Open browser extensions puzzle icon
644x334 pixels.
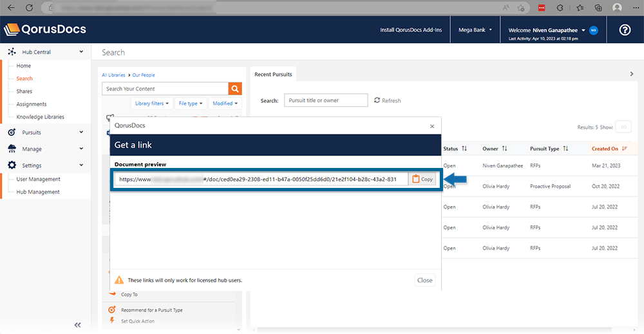[560, 7]
